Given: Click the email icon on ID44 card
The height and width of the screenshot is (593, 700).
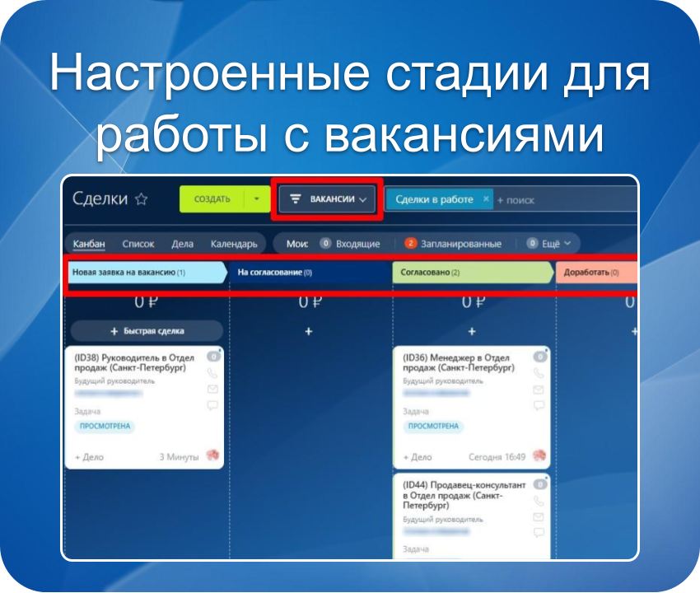Looking at the screenshot, I should 539,517.
